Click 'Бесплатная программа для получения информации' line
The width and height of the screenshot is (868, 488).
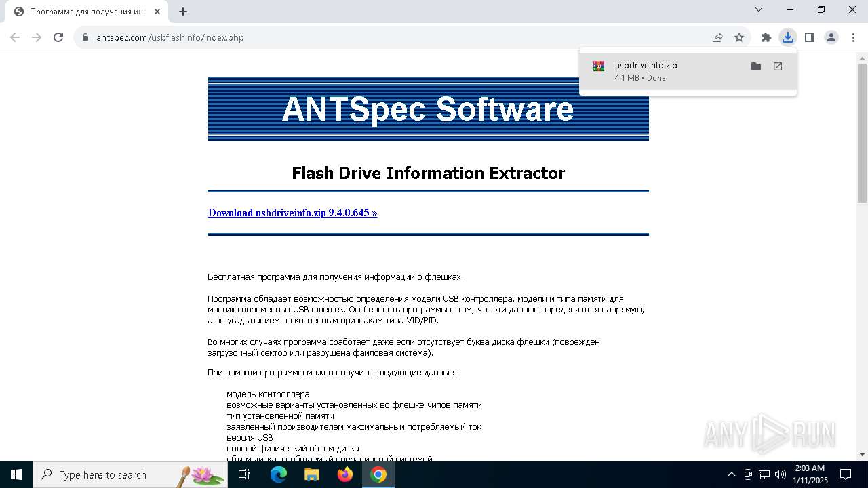[335, 277]
